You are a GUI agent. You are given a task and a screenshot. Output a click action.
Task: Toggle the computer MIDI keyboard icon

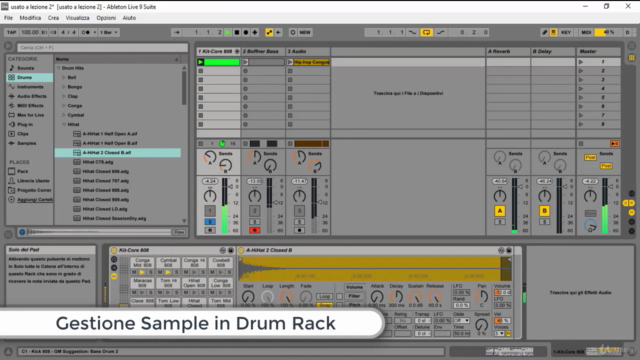click(553, 32)
